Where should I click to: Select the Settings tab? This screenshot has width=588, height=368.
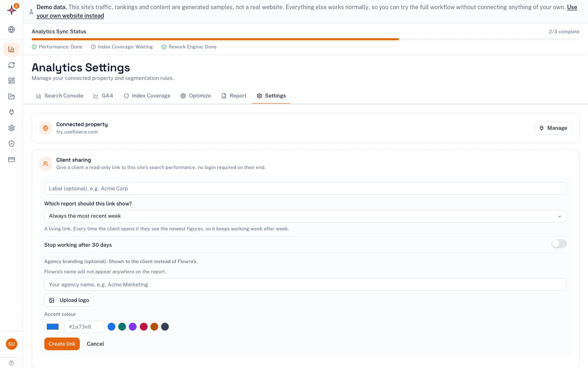(x=271, y=96)
